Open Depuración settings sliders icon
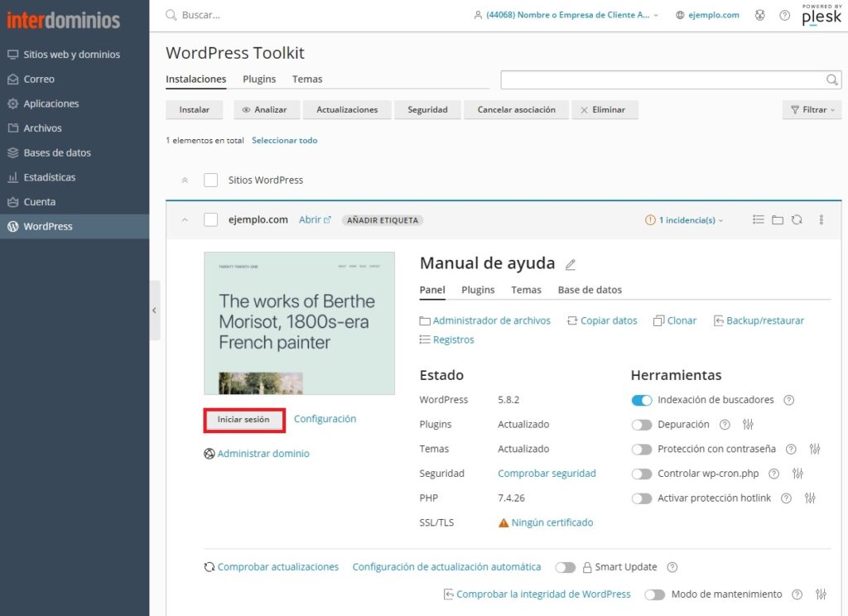 [748, 425]
